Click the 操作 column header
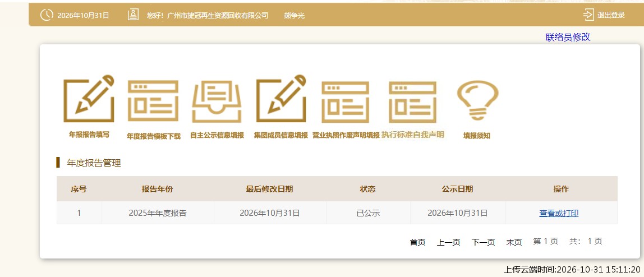This screenshot has height=277, width=644. click(x=561, y=189)
